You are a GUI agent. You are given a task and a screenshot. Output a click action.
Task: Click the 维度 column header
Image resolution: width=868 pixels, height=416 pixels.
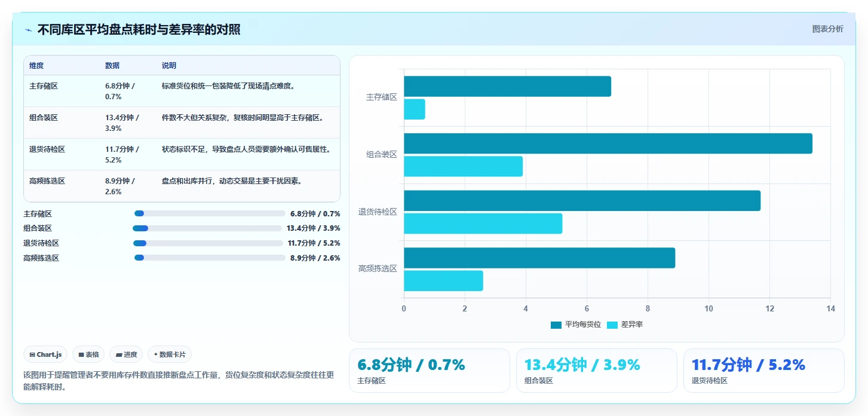(x=36, y=66)
